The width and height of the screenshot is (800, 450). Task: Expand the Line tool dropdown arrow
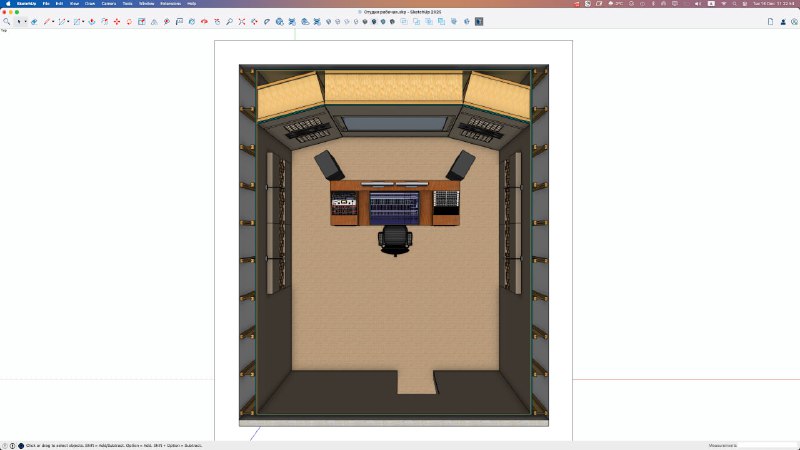click(53, 22)
